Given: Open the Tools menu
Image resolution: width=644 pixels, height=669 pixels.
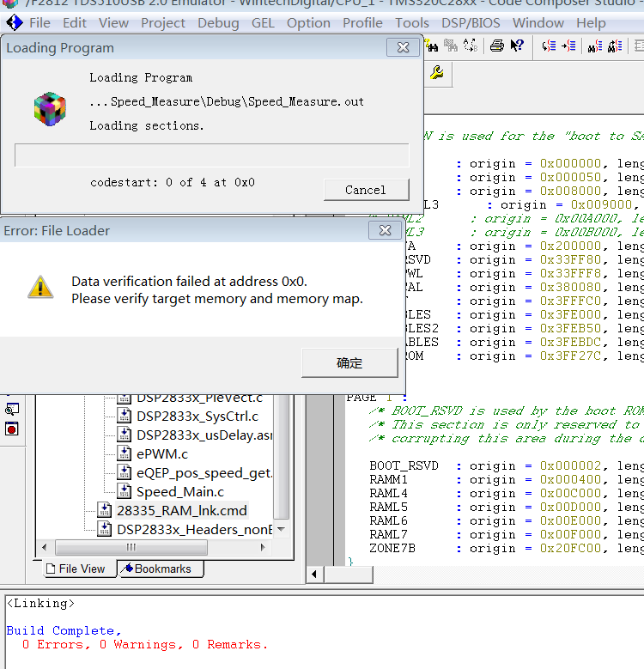Looking at the screenshot, I should tap(412, 22).
